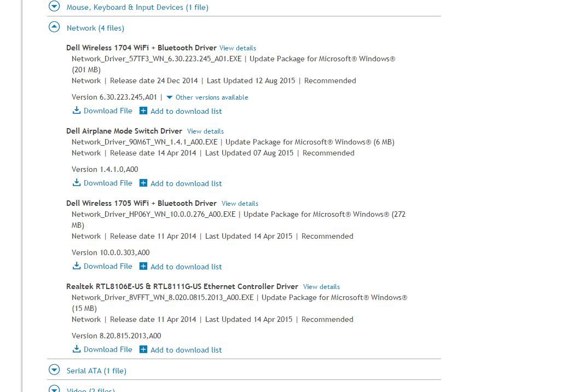View details for Dell Wireless 1705 driver
Image resolution: width=562 pixels, height=392 pixels.
pos(240,204)
